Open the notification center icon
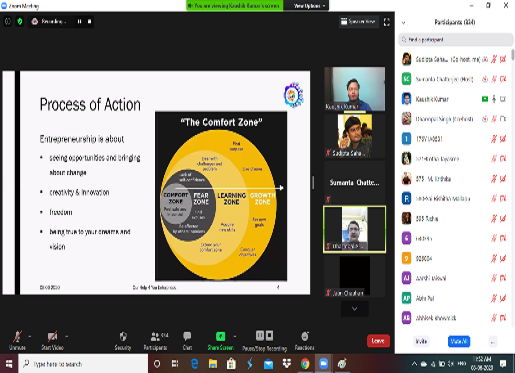515x373 pixels. point(503,364)
